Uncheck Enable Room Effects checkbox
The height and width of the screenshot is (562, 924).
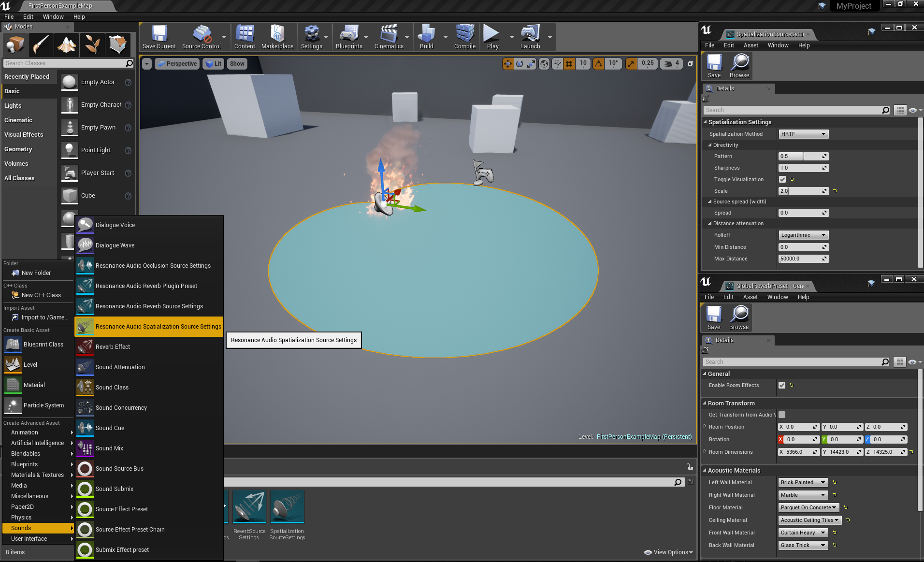pos(782,385)
